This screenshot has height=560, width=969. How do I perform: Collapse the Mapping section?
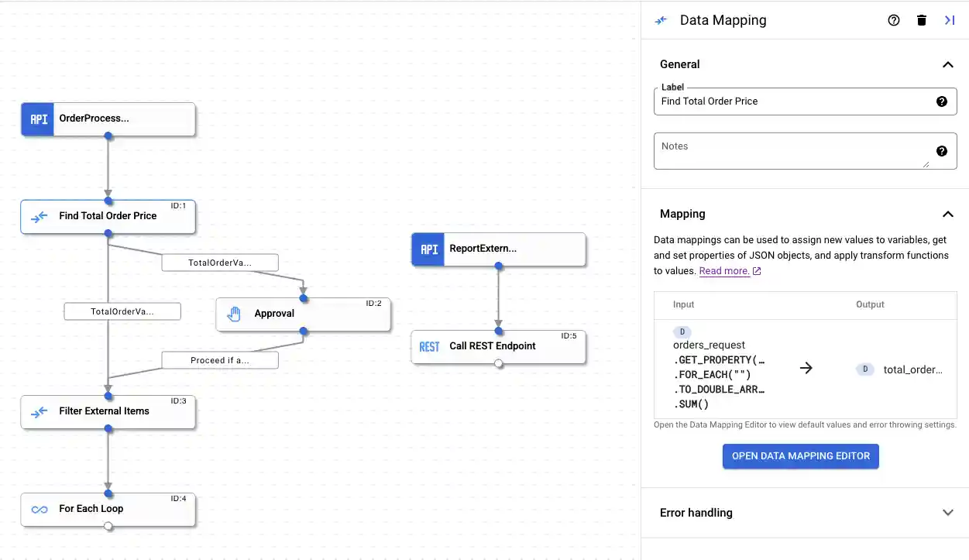948,214
